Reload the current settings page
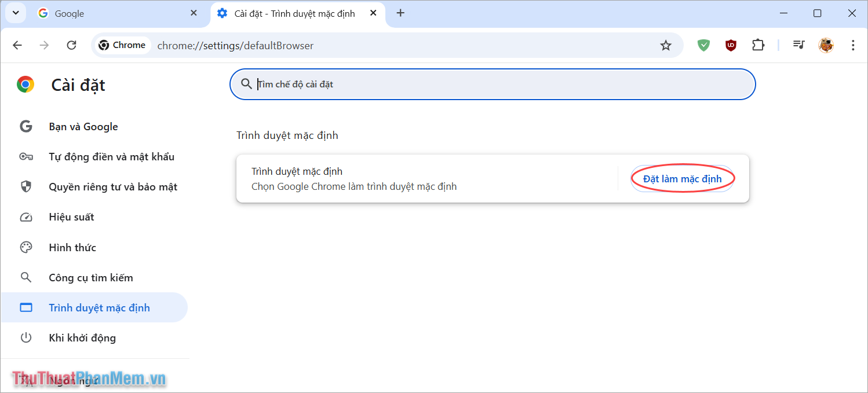This screenshot has width=868, height=393. (x=71, y=45)
